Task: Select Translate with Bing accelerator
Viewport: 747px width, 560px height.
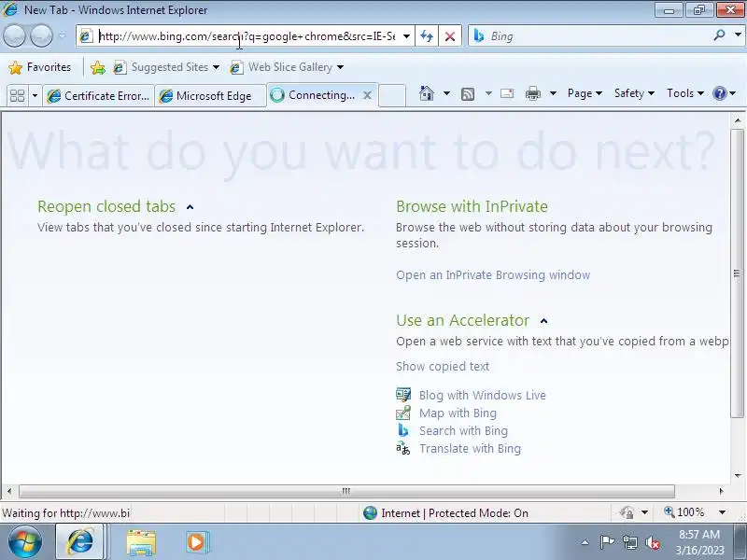Action: [x=471, y=448]
